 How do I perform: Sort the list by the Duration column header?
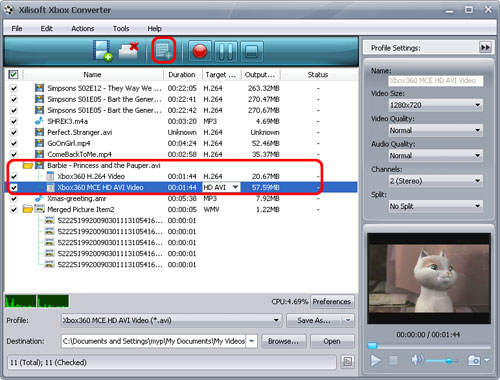182,75
